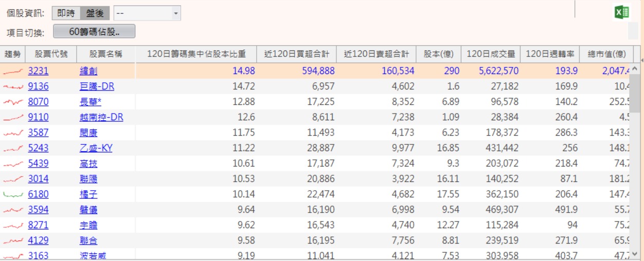Click trend sparkline for stock 3231

tap(13, 71)
